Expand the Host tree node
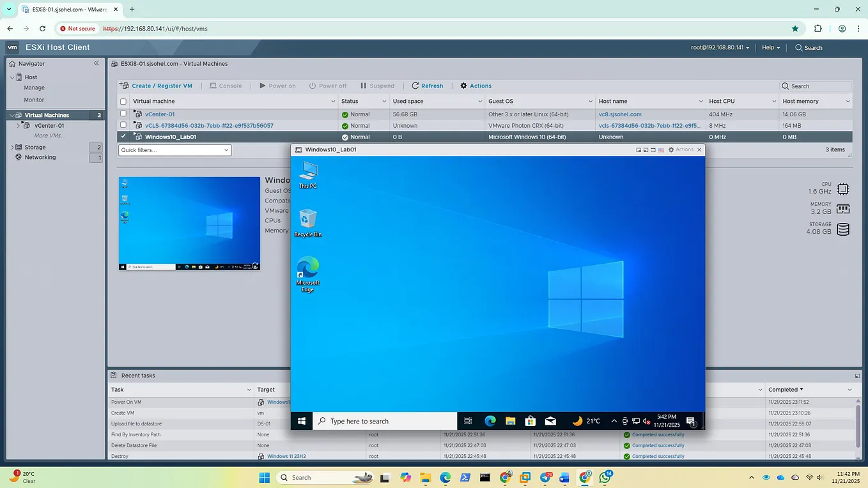This screenshot has height=488, width=868. click(12, 77)
